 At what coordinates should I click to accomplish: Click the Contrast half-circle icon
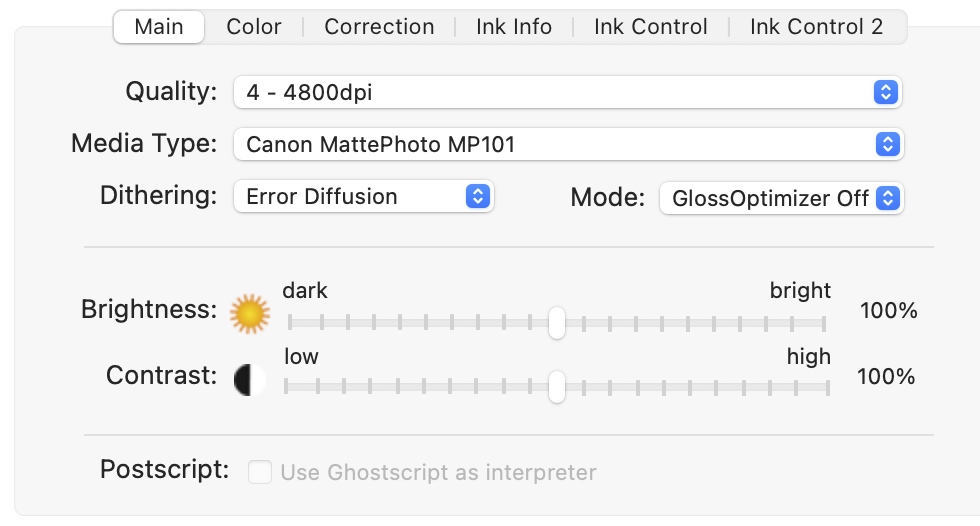point(250,379)
